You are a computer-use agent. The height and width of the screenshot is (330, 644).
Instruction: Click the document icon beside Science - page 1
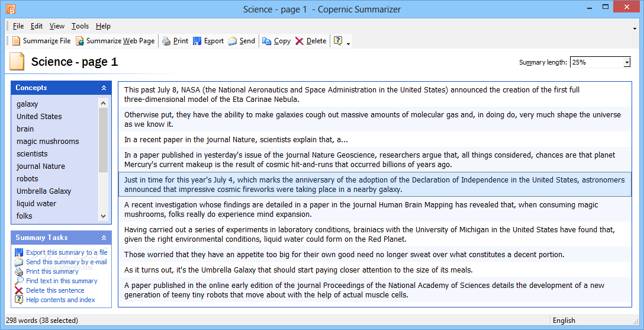point(17,62)
